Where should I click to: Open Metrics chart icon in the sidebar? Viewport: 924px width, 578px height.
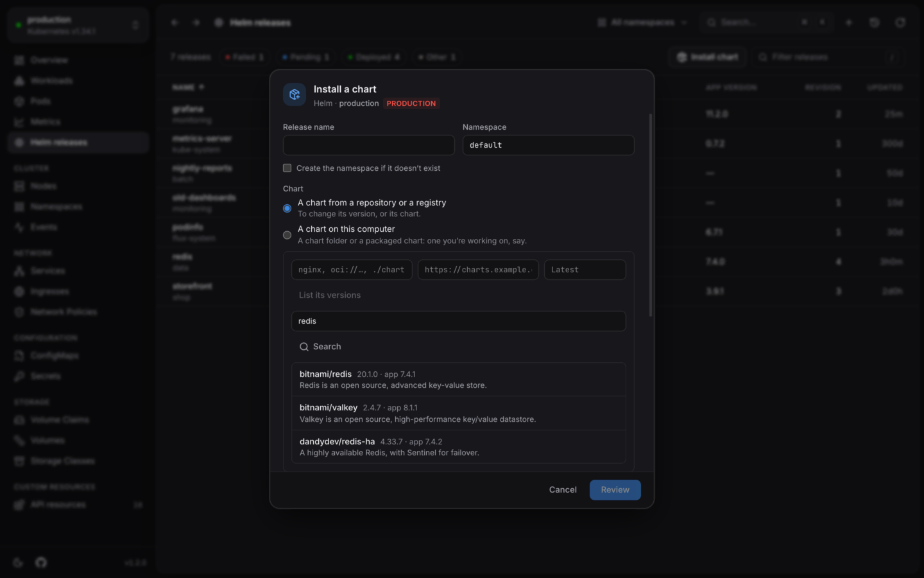(x=19, y=122)
